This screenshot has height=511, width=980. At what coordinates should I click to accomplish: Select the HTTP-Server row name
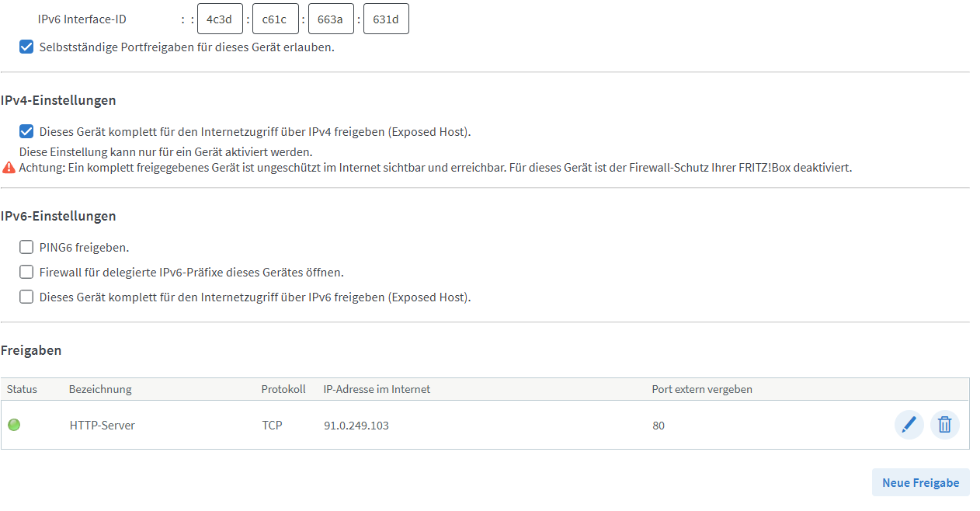pyautogui.click(x=103, y=426)
